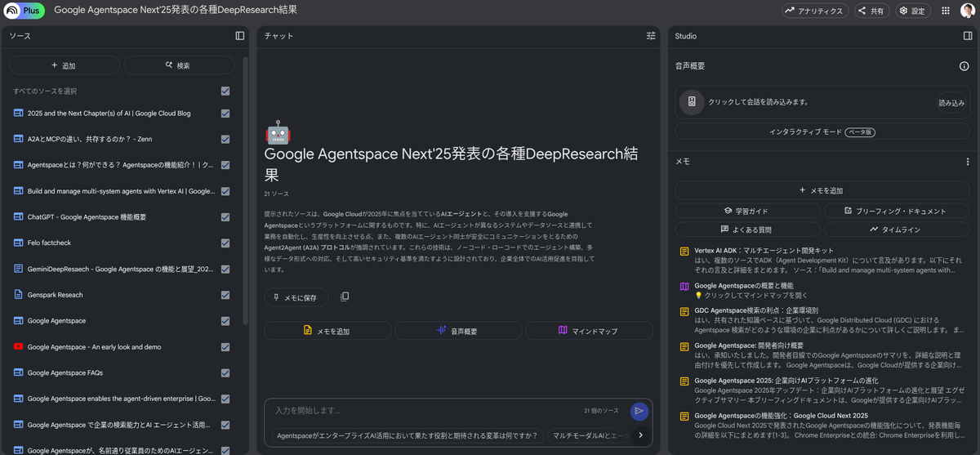Uncheck the Agentspaceとは source checkbox
Image resolution: width=980 pixels, height=455 pixels.
(x=225, y=165)
